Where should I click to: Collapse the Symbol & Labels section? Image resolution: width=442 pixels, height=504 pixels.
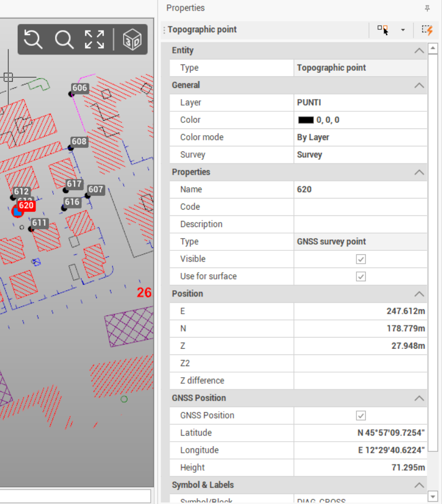pos(419,485)
